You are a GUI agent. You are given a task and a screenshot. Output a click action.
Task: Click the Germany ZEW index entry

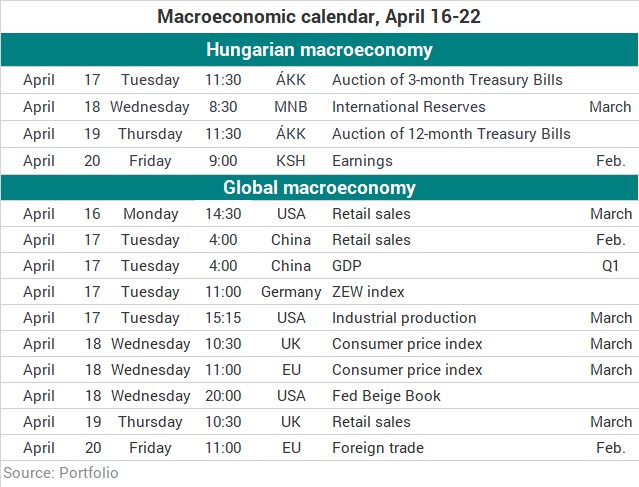368,292
